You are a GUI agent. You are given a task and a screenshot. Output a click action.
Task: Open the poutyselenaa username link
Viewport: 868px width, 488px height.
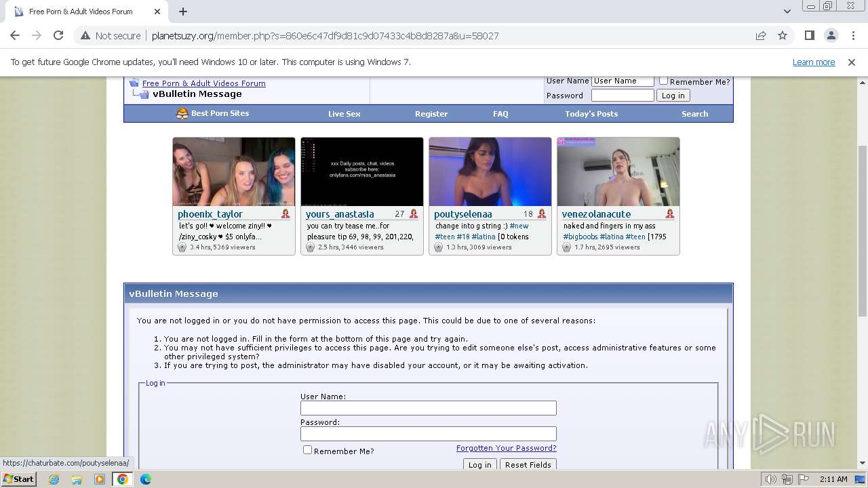[x=463, y=214]
